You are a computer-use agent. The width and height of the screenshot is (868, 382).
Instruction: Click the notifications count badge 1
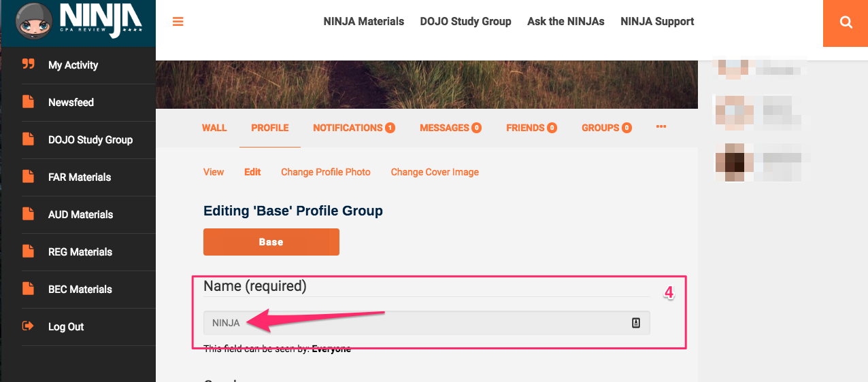point(390,128)
